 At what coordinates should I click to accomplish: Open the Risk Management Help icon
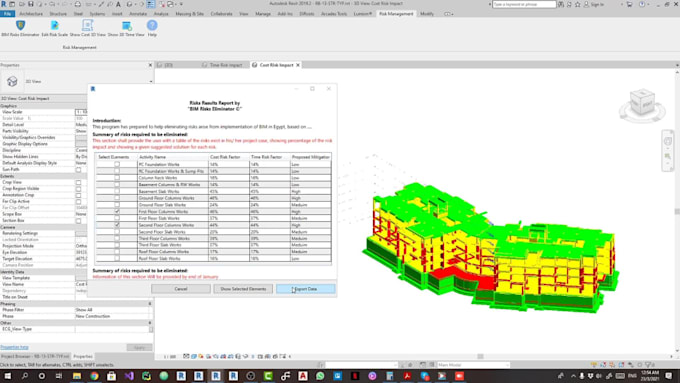tap(152, 26)
